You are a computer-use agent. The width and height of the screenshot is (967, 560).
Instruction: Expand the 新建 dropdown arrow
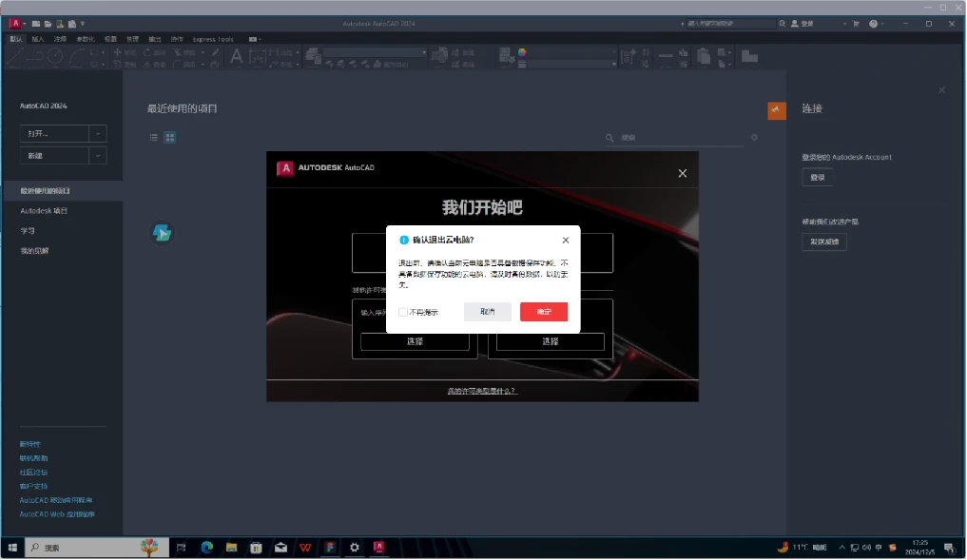tap(97, 155)
